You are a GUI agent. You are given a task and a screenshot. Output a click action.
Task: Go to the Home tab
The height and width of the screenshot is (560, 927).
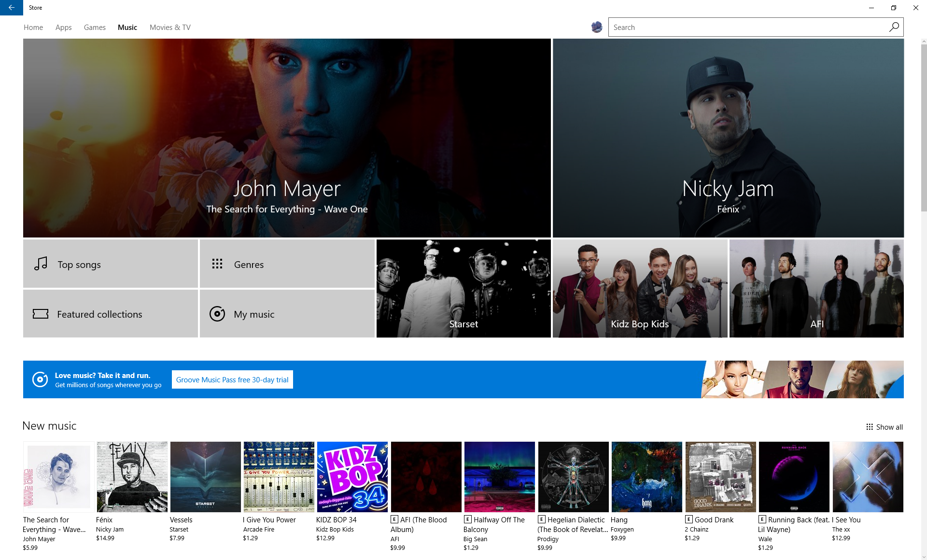click(33, 28)
